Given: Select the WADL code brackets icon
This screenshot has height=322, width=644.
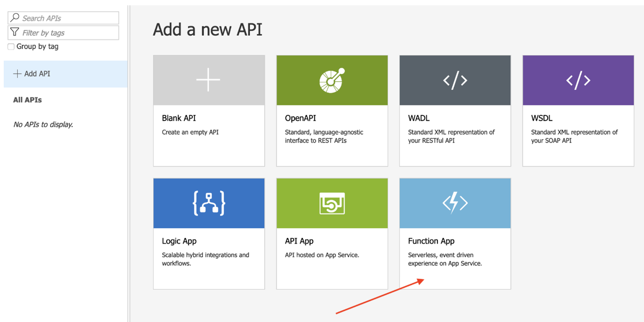Looking at the screenshot, I should coord(454,79).
